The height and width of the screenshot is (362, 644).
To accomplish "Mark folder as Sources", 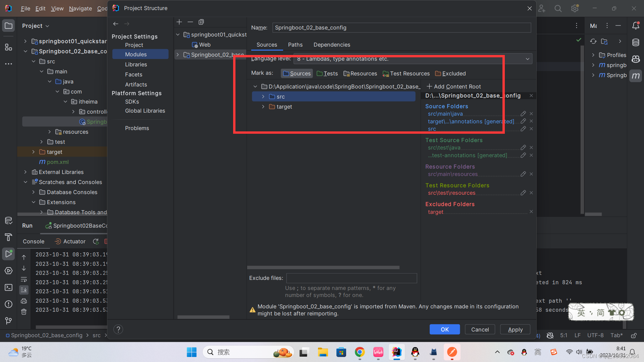I will [297, 73].
